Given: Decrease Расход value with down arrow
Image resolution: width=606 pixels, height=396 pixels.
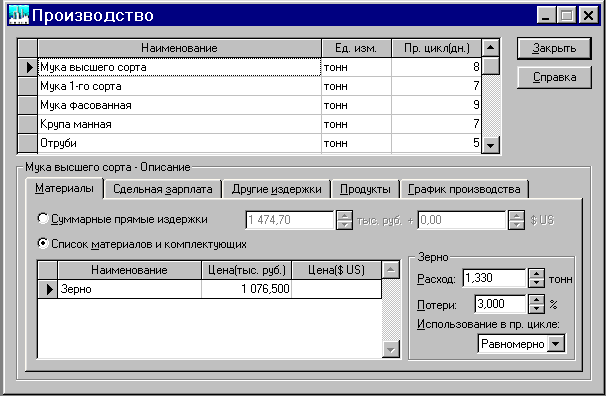Looking at the screenshot, I should pyautogui.click(x=536, y=283).
